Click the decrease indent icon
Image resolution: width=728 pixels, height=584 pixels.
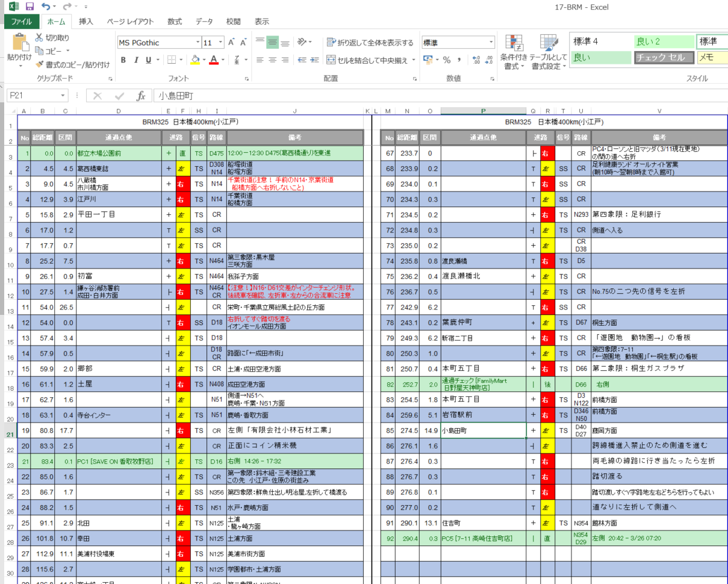point(302,60)
